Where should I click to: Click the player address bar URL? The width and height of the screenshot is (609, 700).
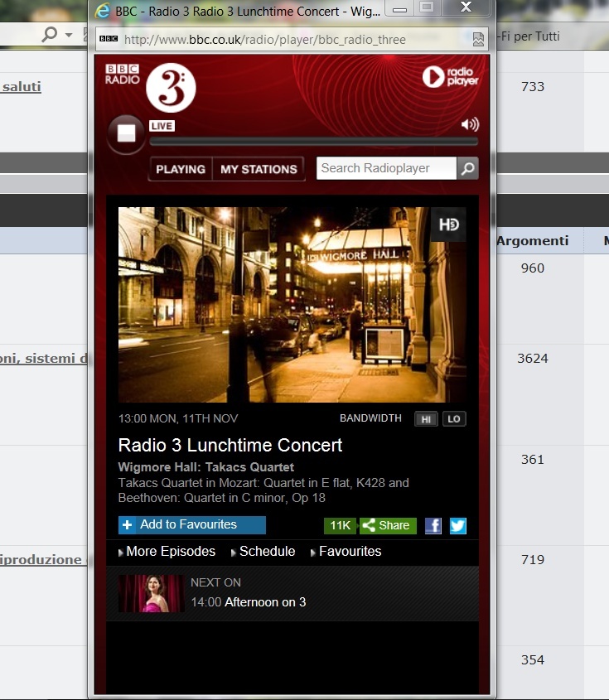pyautogui.click(x=265, y=40)
